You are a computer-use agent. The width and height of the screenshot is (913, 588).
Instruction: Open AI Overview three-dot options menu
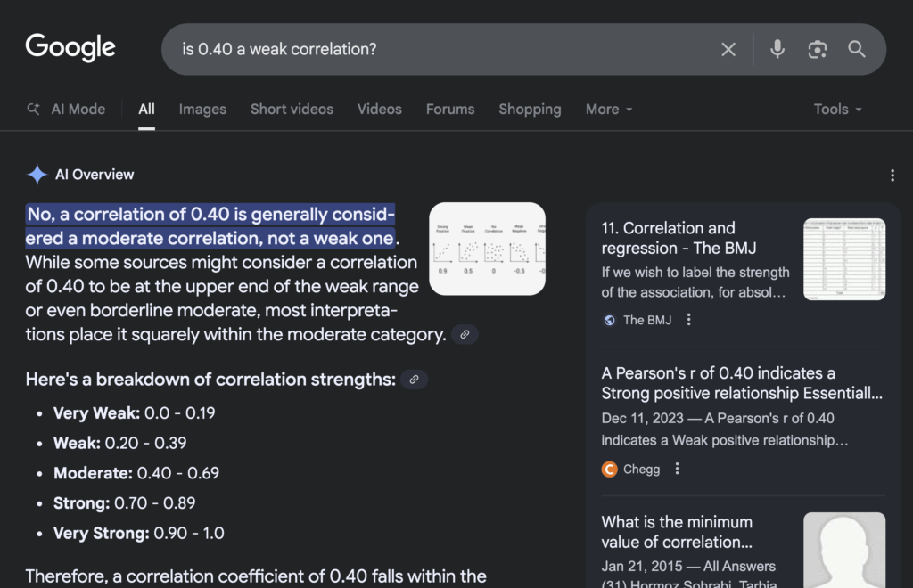pos(892,176)
